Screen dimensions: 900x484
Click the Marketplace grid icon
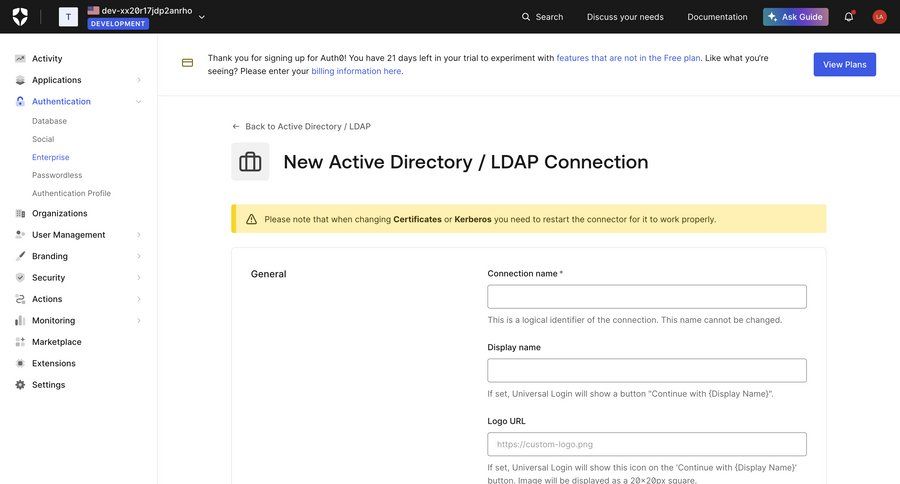tap(20, 342)
